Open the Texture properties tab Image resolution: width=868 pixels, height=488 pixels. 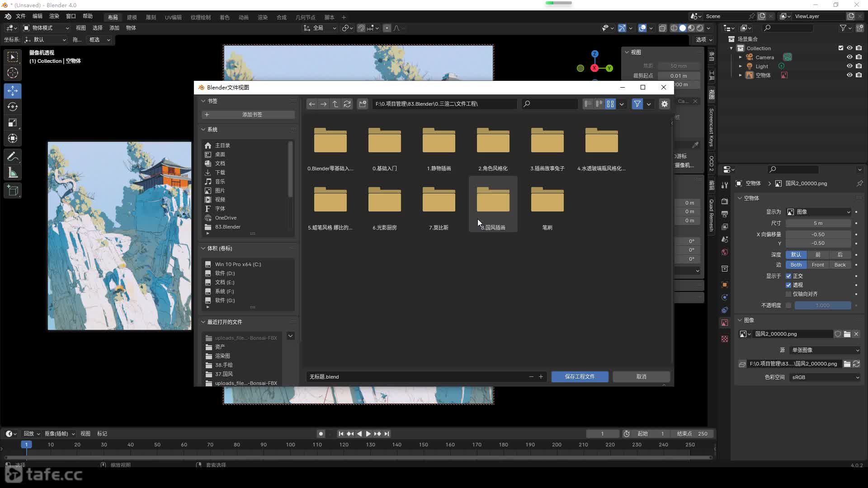pyautogui.click(x=725, y=339)
